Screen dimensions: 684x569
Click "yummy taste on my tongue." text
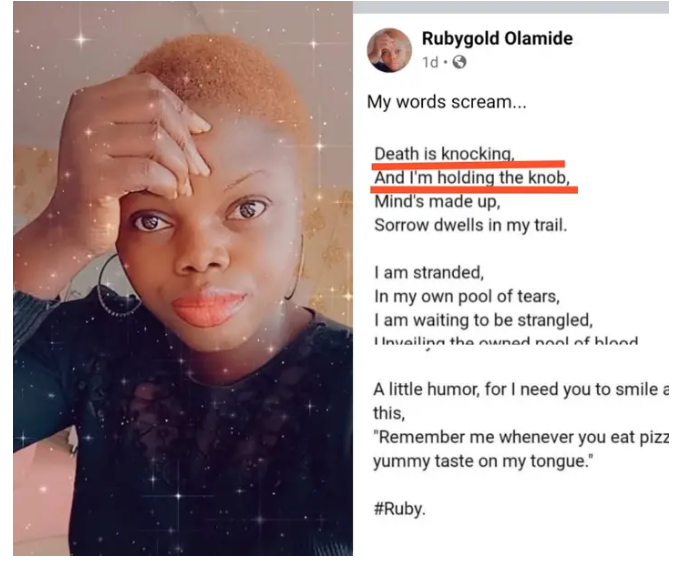click(x=483, y=461)
